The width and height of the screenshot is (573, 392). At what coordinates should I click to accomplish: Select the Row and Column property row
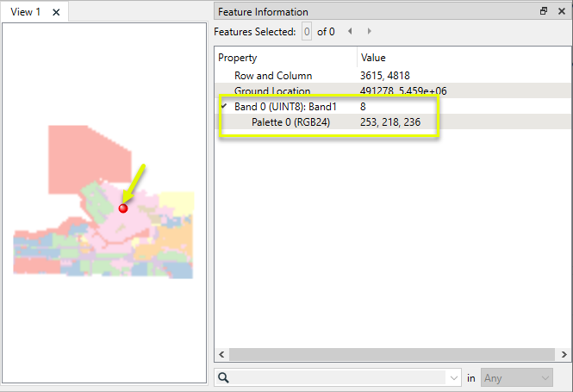273,76
